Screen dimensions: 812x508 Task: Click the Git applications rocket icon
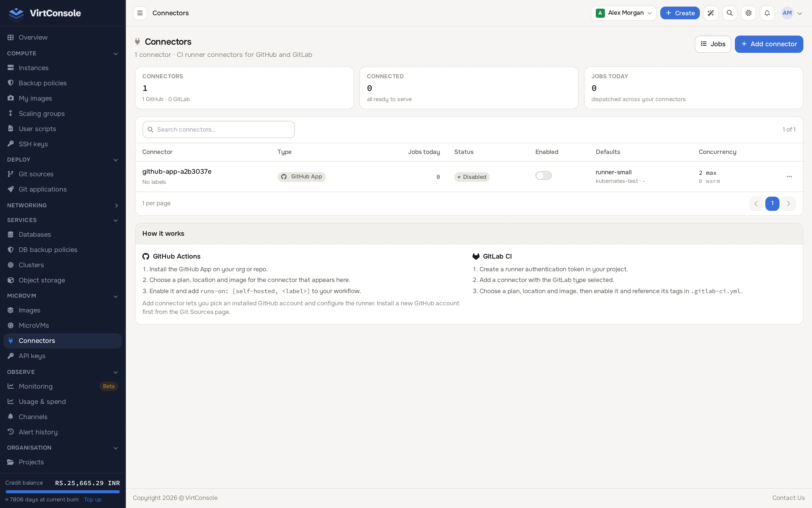pyautogui.click(x=11, y=189)
